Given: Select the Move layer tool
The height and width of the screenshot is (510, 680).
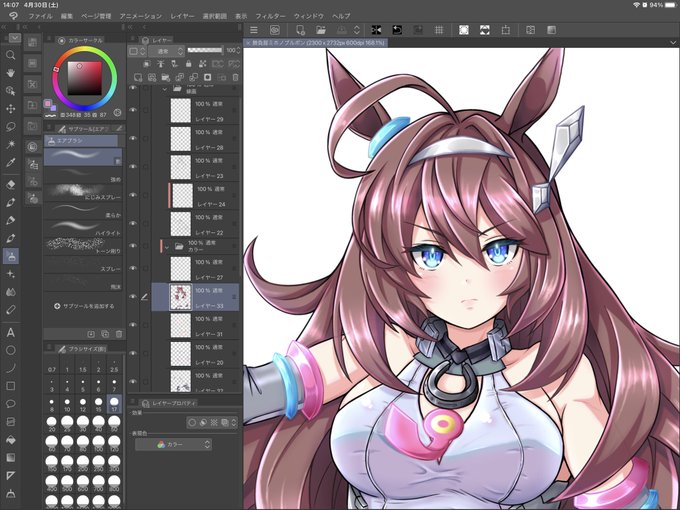Looking at the screenshot, I should tap(11, 109).
